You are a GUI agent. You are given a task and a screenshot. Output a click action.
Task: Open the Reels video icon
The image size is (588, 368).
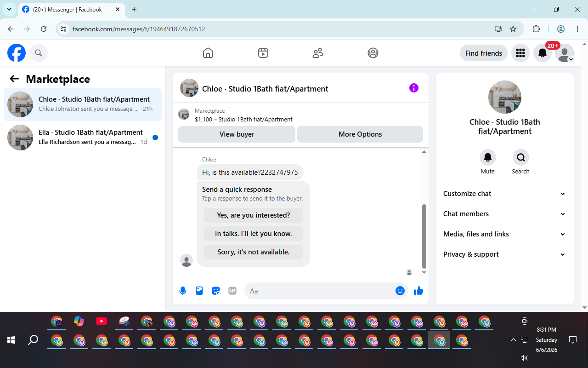pos(263,53)
